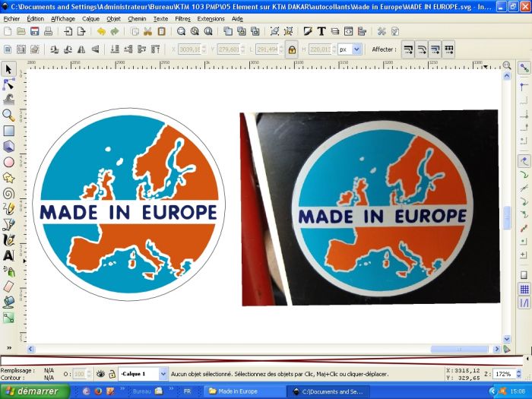Viewport: 532px width, 399px height.
Task: Toggle Calque 1 layer visibility eye
Action: click(100, 374)
